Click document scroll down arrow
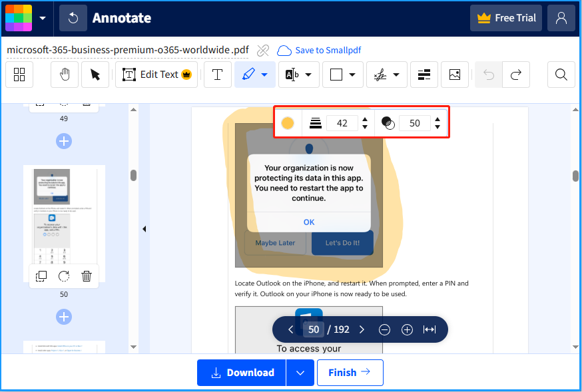The width and height of the screenshot is (582, 392). click(575, 347)
